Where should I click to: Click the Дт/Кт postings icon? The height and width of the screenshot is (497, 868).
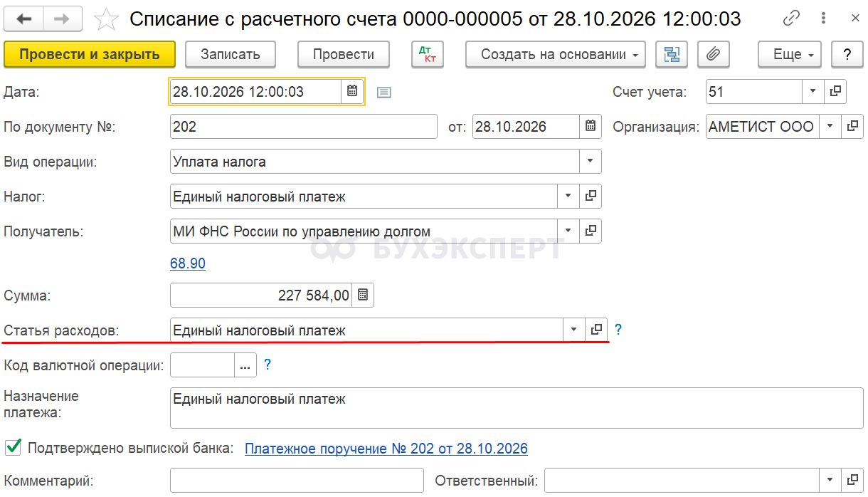click(428, 54)
